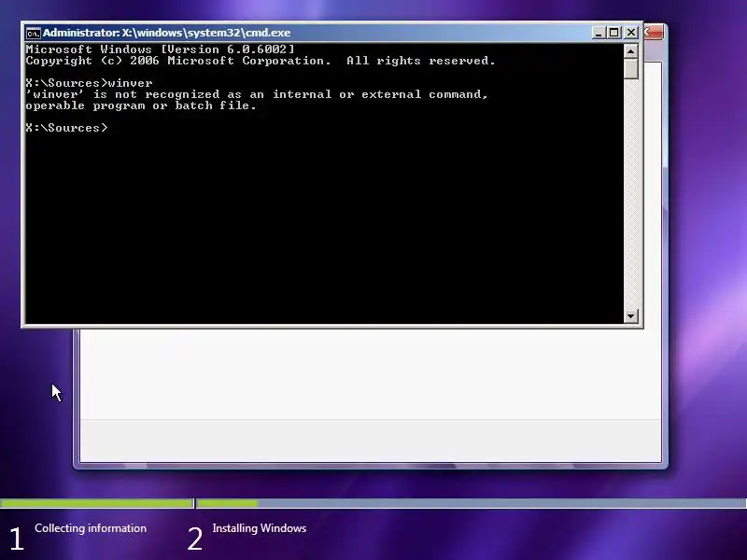Click the 'Collecting information' step label
This screenshot has height=560, width=747.
(x=91, y=528)
